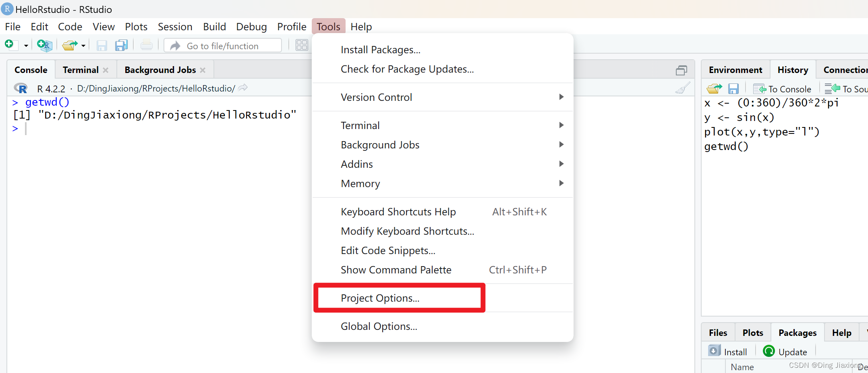
Task: Expand the Terminal submenu in Tools
Action: 442,125
